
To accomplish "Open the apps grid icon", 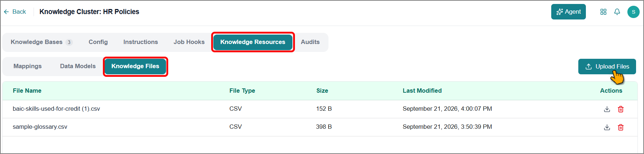I will pos(603,12).
